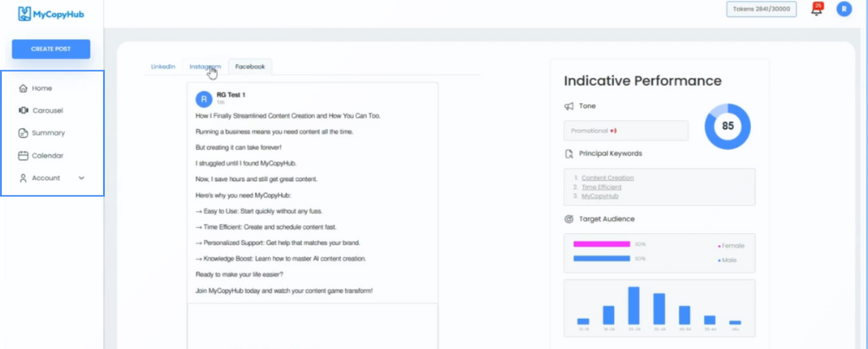Click the Tone megaphone icon
This screenshot has height=349, width=868.
point(569,107)
